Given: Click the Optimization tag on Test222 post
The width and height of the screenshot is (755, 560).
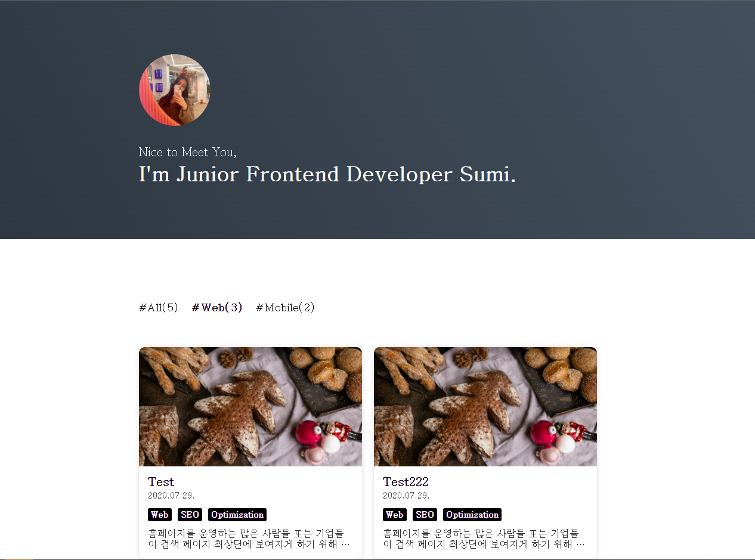Looking at the screenshot, I should 472,515.
